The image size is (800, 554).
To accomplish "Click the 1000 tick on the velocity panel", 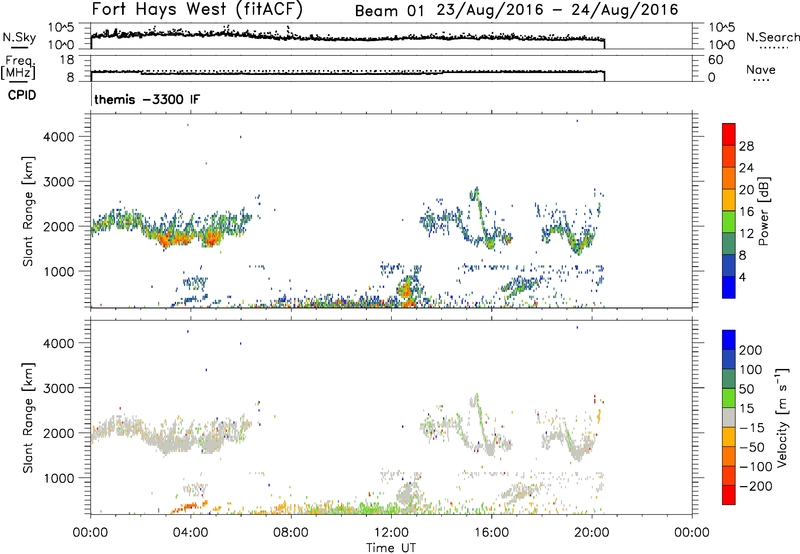I will [x=59, y=478].
